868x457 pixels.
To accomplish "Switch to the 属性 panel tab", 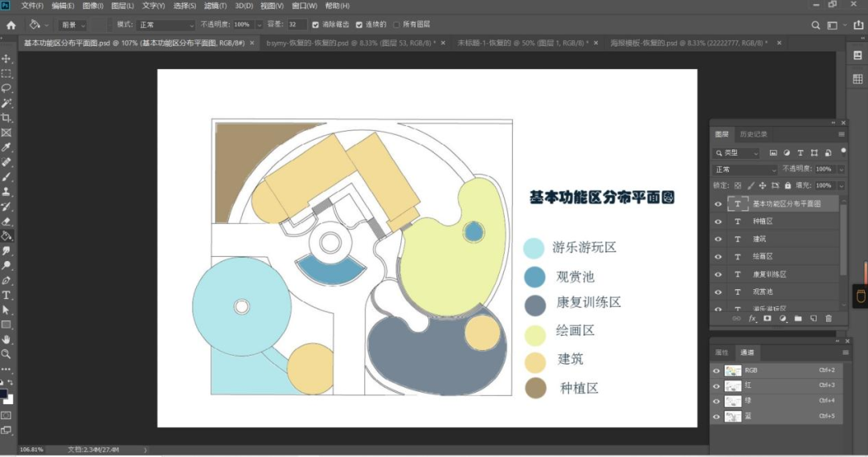I will [722, 353].
